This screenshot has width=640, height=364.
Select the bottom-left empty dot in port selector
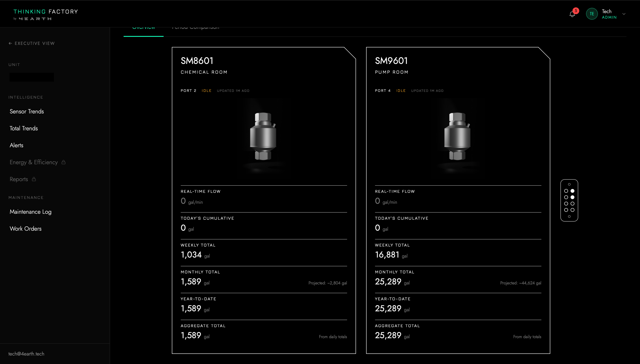566,210
